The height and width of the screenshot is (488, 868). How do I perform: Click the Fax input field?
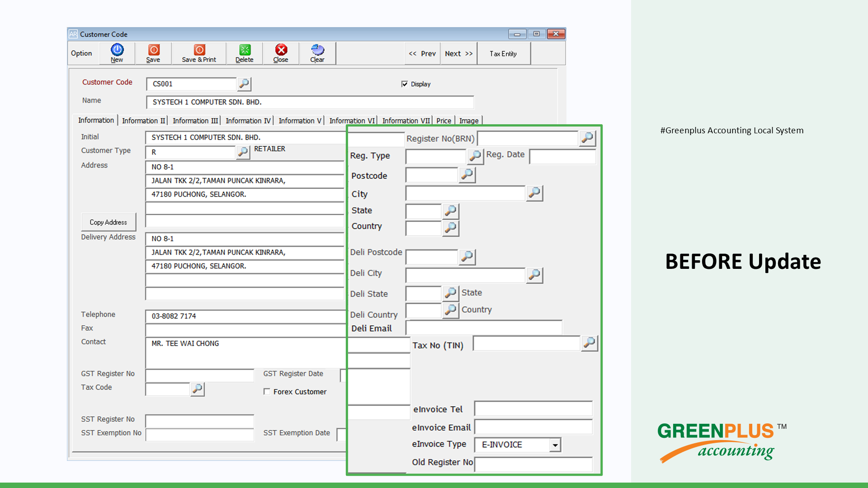(245, 330)
